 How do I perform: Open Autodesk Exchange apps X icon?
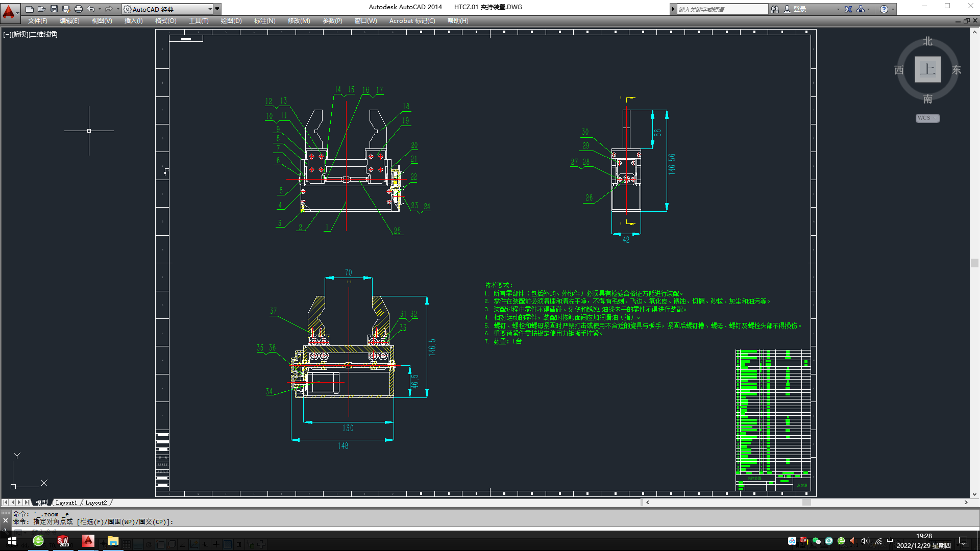848,9
